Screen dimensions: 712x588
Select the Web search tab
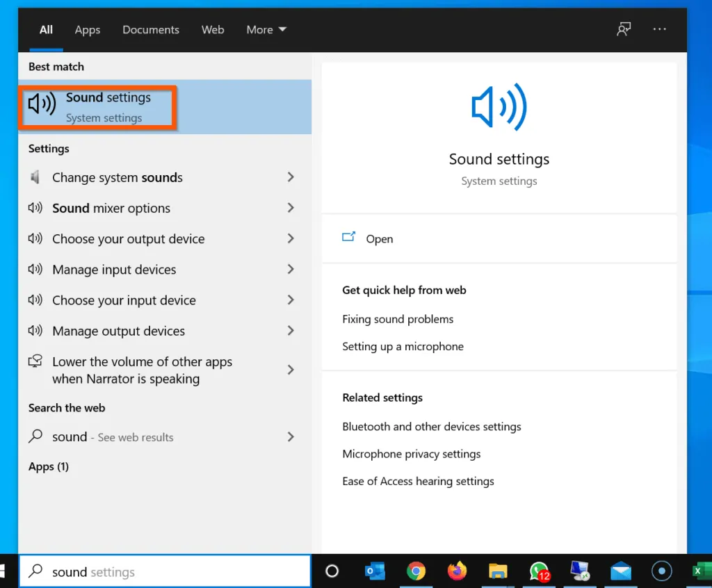point(212,29)
